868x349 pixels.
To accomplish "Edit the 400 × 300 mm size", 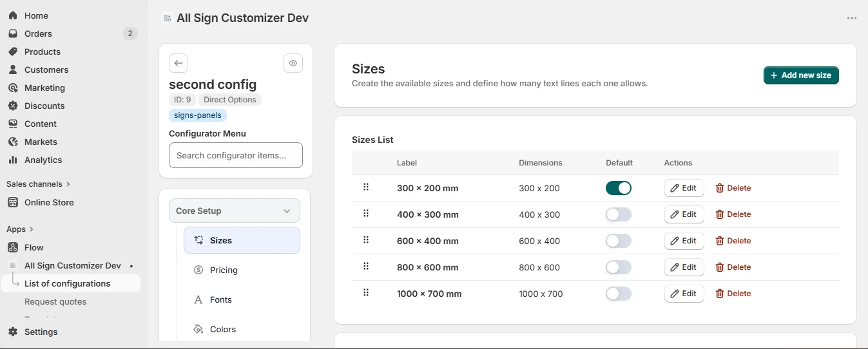I will click(684, 214).
